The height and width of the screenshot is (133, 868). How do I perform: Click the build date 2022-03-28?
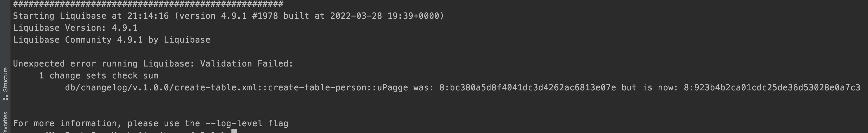click(356, 16)
